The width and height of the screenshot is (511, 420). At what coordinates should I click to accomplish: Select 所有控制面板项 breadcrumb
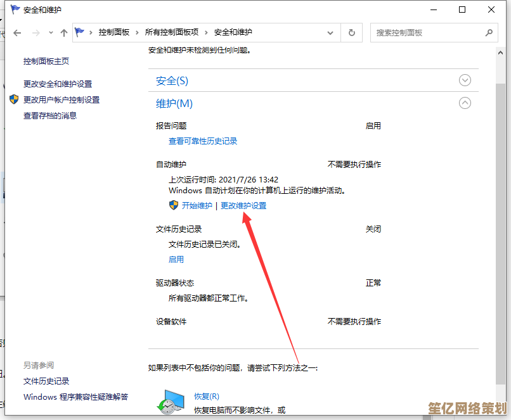[172, 32]
